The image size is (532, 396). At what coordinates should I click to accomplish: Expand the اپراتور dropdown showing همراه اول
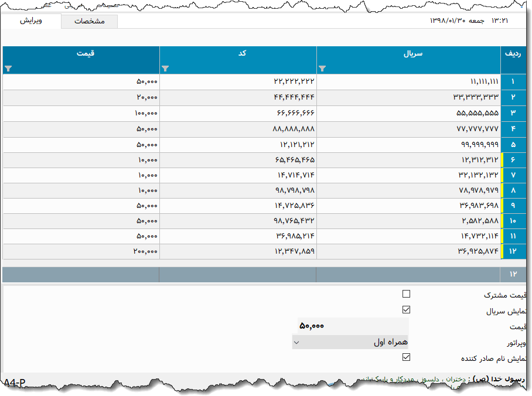[x=350, y=342]
